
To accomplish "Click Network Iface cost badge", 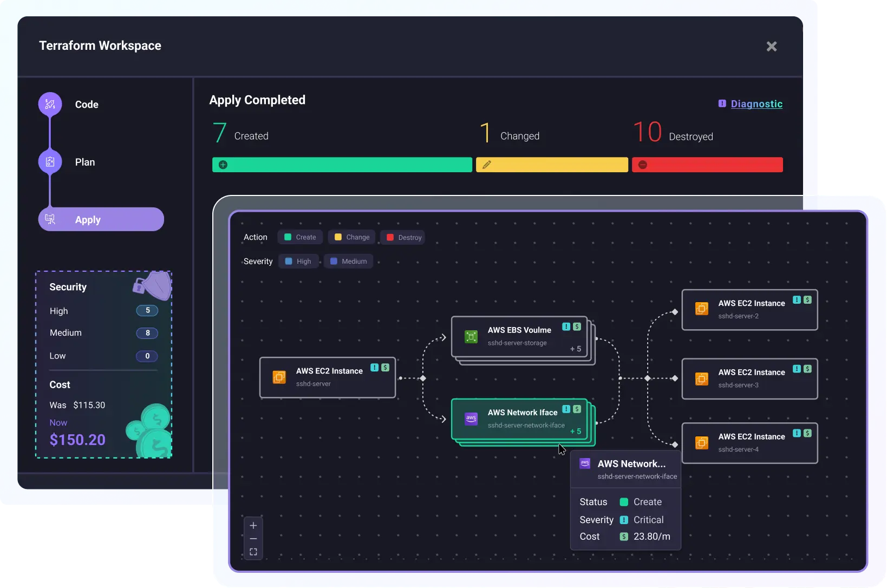I will pos(577,409).
